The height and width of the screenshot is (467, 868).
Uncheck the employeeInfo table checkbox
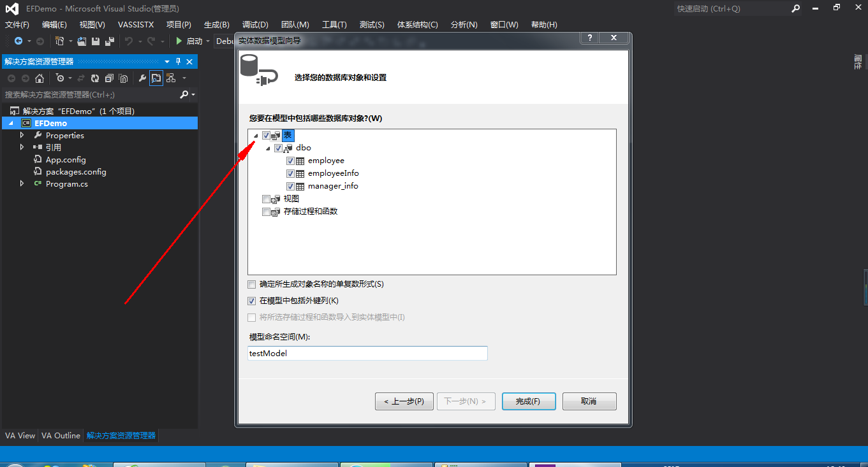pos(290,173)
